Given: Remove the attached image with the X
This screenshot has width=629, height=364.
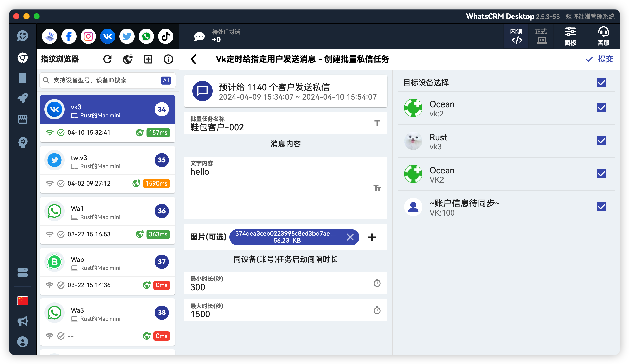Looking at the screenshot, I should click(350, 237).
